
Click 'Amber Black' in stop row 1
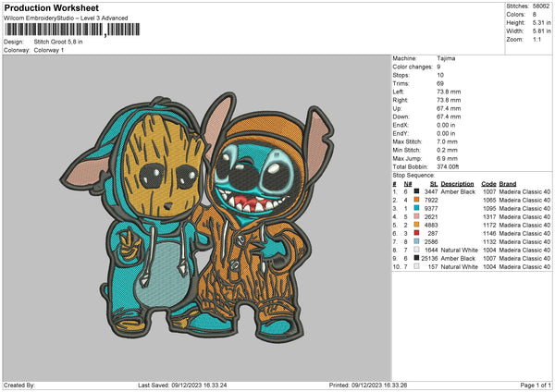click(458, 191)
